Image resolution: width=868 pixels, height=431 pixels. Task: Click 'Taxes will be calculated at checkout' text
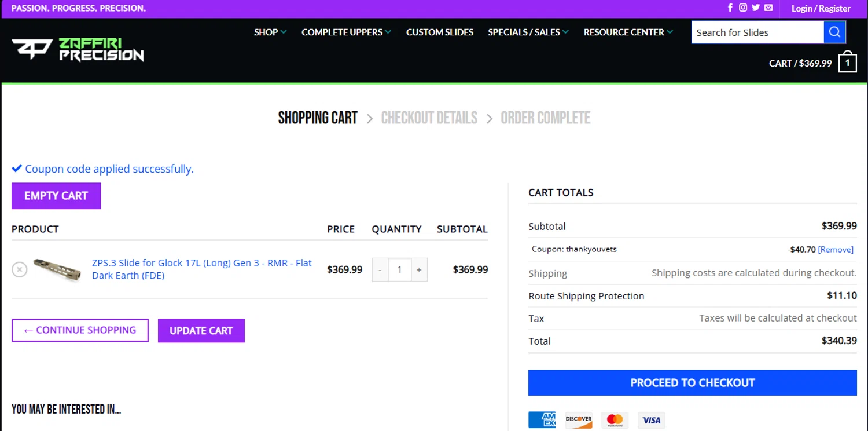click(x=778, y=318)
